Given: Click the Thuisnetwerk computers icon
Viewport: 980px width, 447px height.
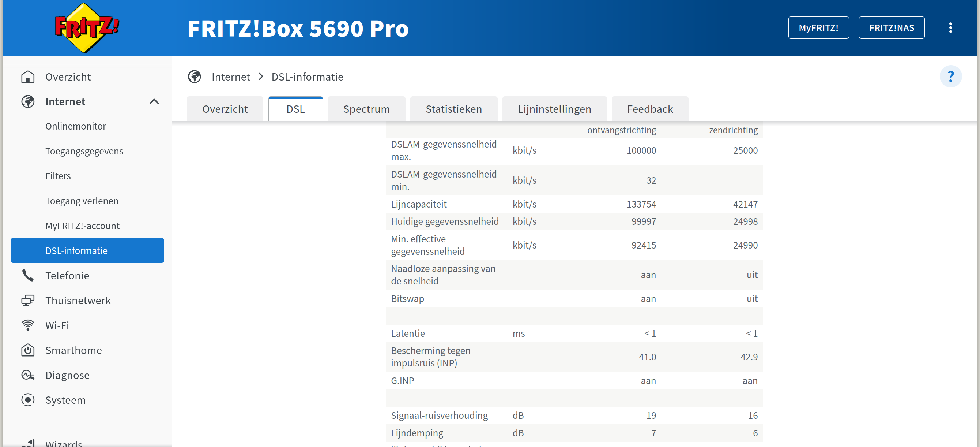Looking at the screenshot, I should (x=28, y=301).
